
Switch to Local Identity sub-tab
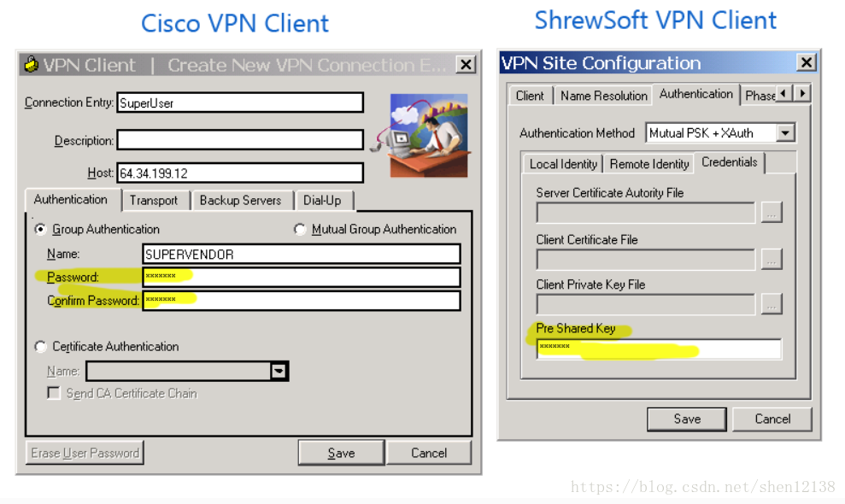[563, 164]
